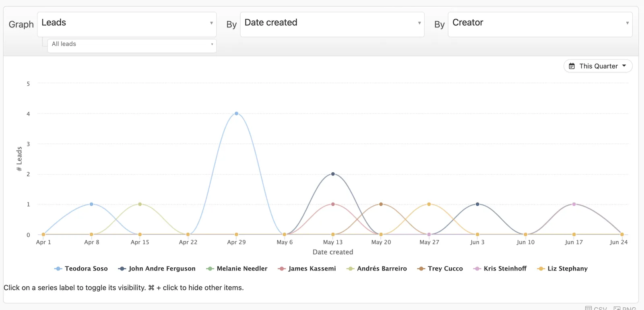Image resolution: width=644 pixels, height=310 pixels.
Task: Click the May 13 two-leads data point
Action: coord(333,174)
